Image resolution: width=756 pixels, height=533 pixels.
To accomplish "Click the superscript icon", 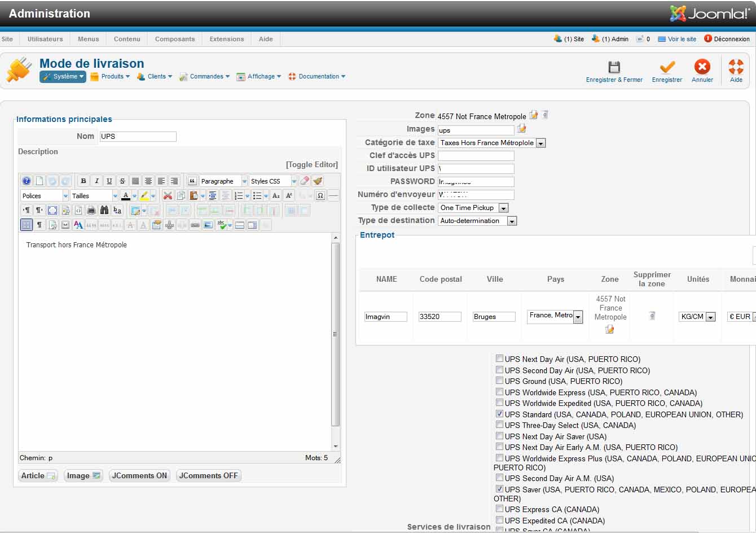I will point(289,196).
